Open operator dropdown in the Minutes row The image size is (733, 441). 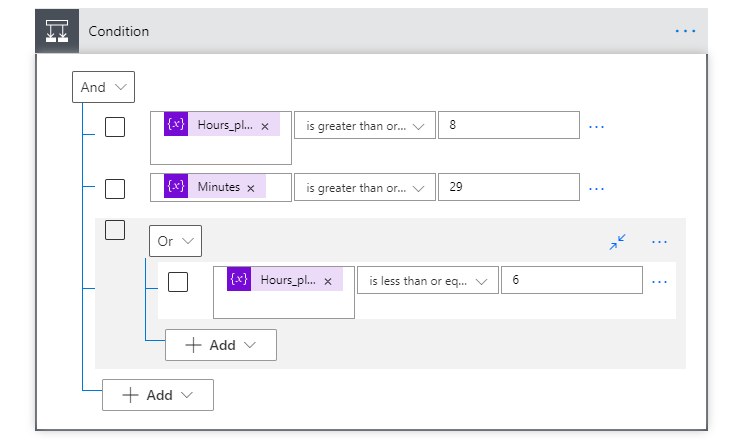click(x=365, y=188)
